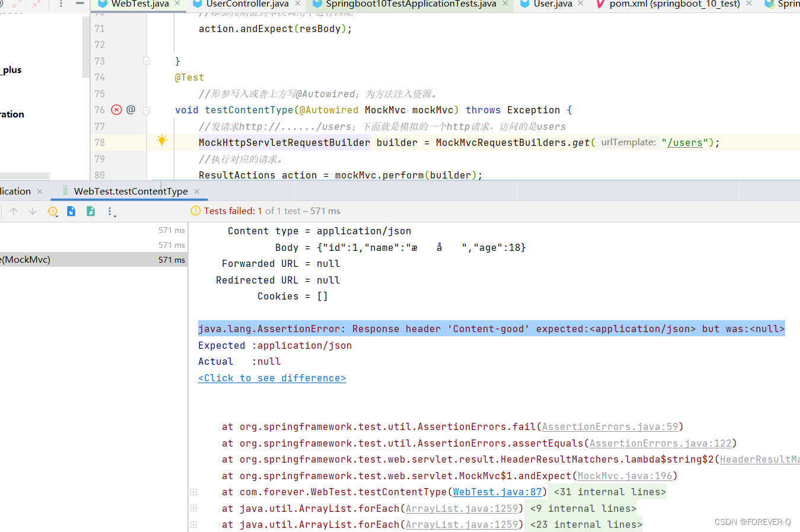Click the MockHttpServletRequestBuilder type on line 78
This screenshot has width=800, height=532.
(284, 143)
